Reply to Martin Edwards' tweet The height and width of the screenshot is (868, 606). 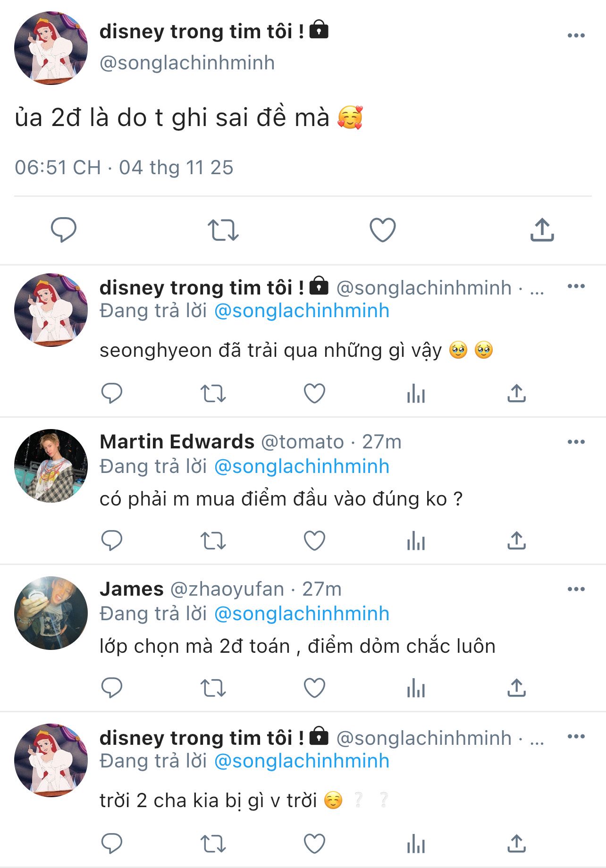click(x=112, y=541)
